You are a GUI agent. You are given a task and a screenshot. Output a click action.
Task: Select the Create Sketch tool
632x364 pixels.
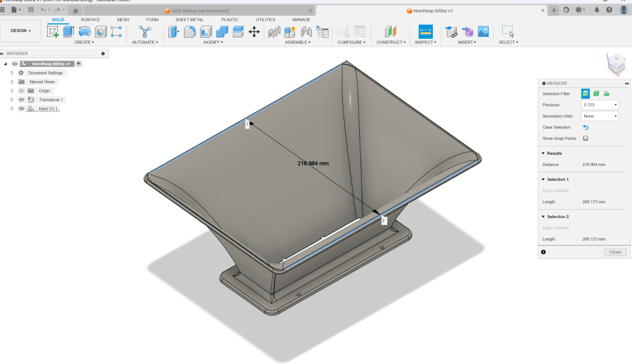pyautogui.click(x=52, y=31)
